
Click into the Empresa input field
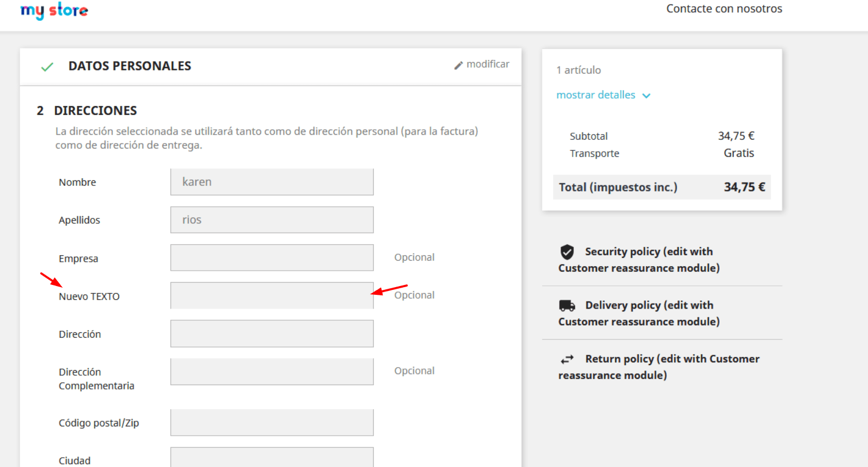coord(272,258)
